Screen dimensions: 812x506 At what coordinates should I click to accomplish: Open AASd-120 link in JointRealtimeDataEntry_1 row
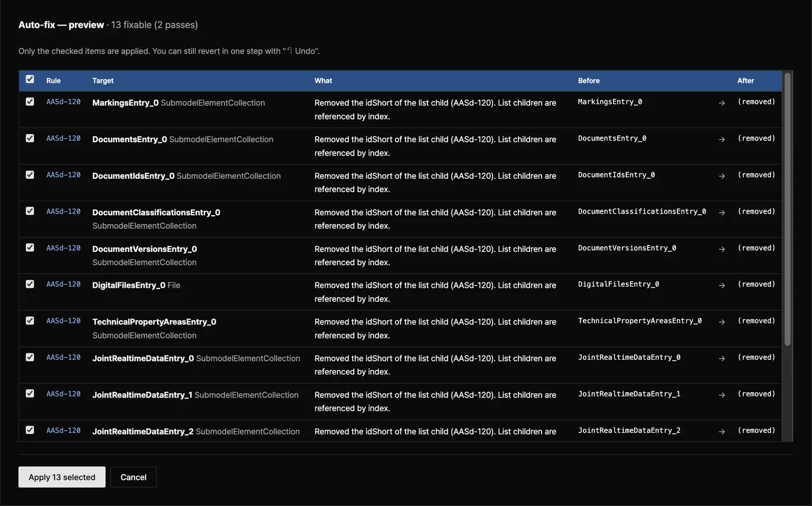(x=63, y=394)
